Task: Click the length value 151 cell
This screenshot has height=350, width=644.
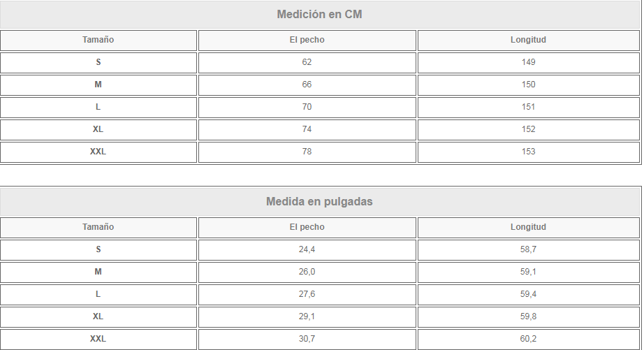Action: coord(528,107)
